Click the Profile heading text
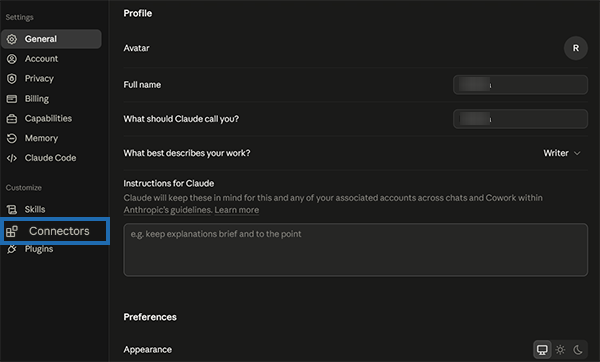Screen dimensions: 600x362 138,13
